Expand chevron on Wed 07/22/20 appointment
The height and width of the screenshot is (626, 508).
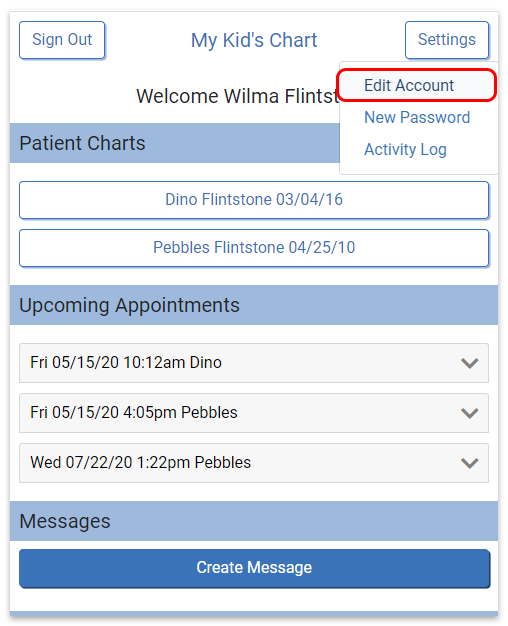[469, 463]
